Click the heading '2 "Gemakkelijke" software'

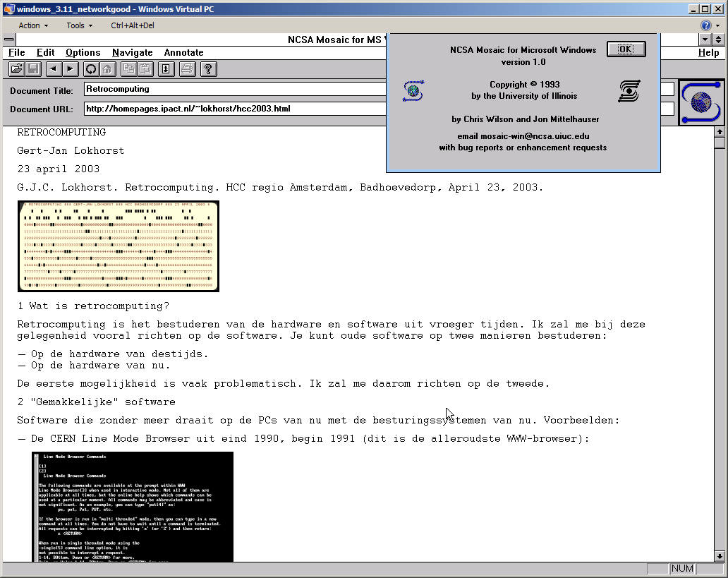(96, 402)
